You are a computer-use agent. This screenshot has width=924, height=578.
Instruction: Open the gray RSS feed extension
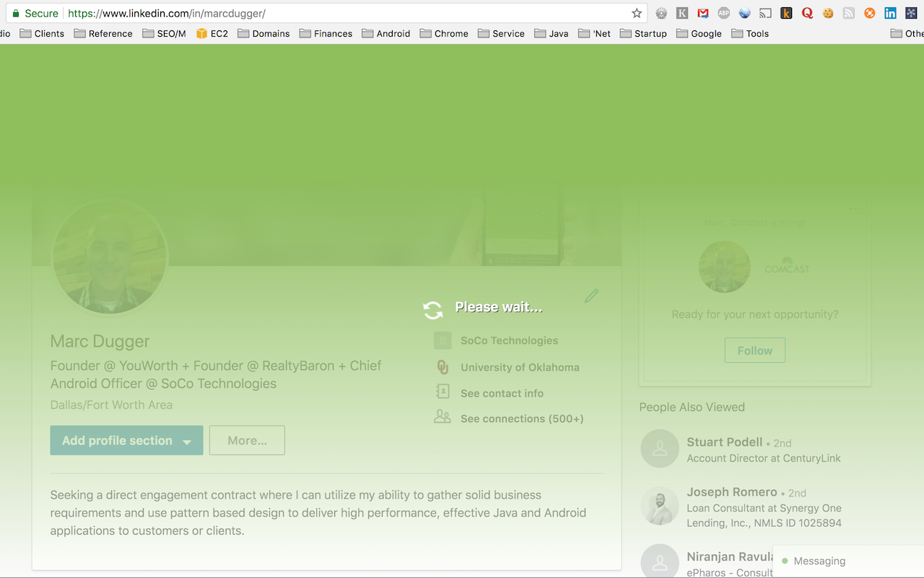tap(849, 13)
